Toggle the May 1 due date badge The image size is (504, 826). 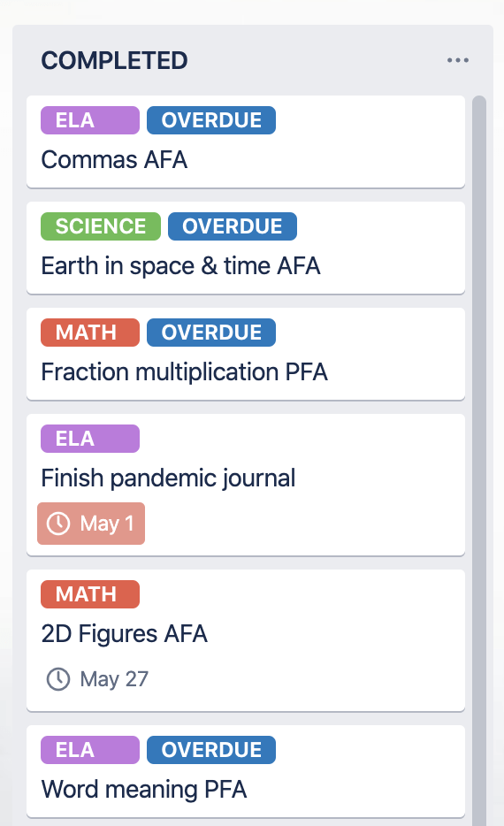(91, 524)
